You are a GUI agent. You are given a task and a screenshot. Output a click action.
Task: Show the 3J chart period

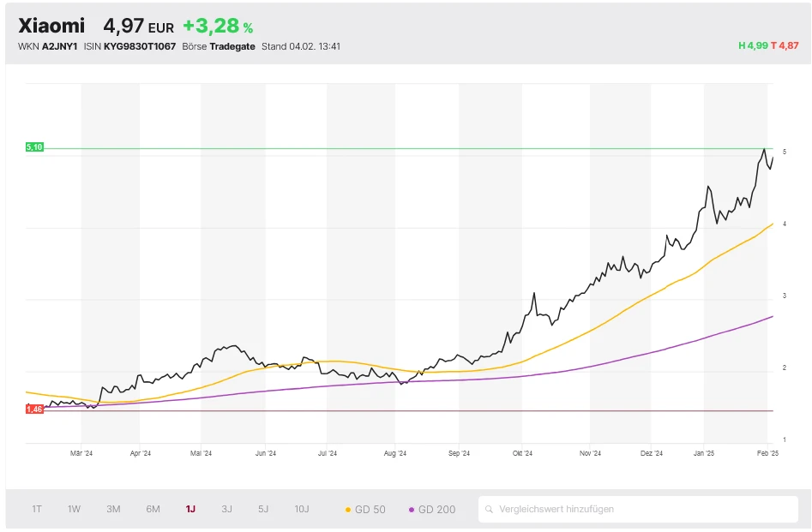[226, 509]
